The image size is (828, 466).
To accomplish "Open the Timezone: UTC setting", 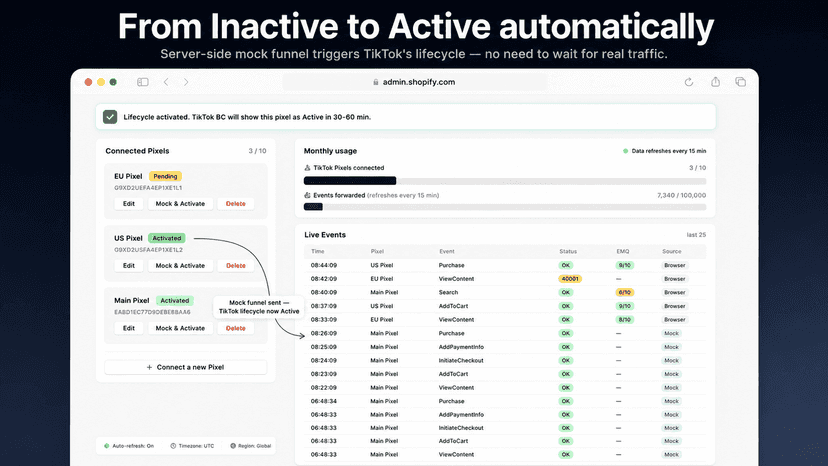I will pos(192,446).
